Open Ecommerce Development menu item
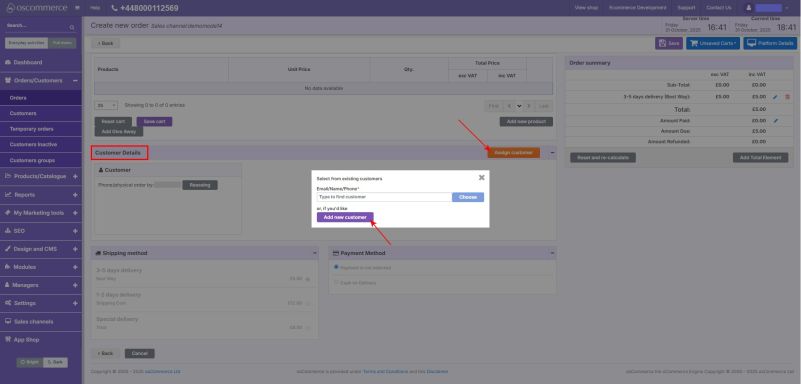 click(638, 8)
